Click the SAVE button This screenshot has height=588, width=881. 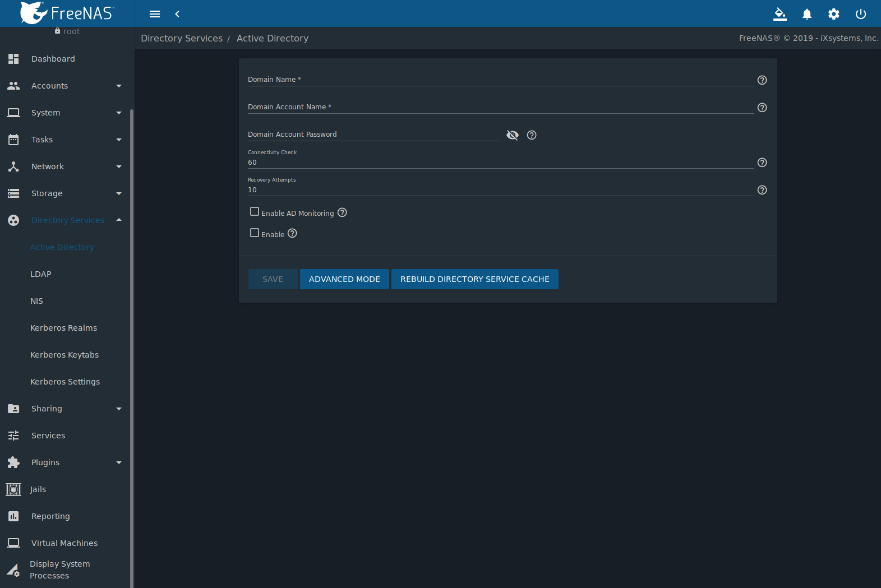point(273,279)
